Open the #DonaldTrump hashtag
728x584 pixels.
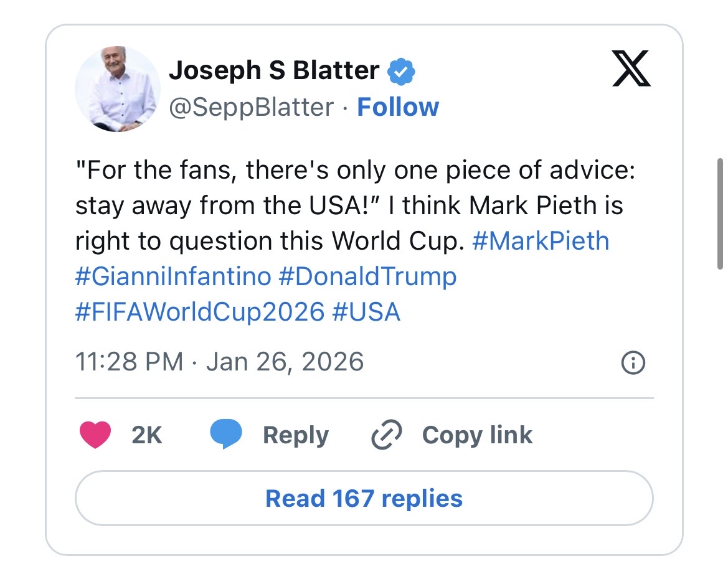[367, 276]
